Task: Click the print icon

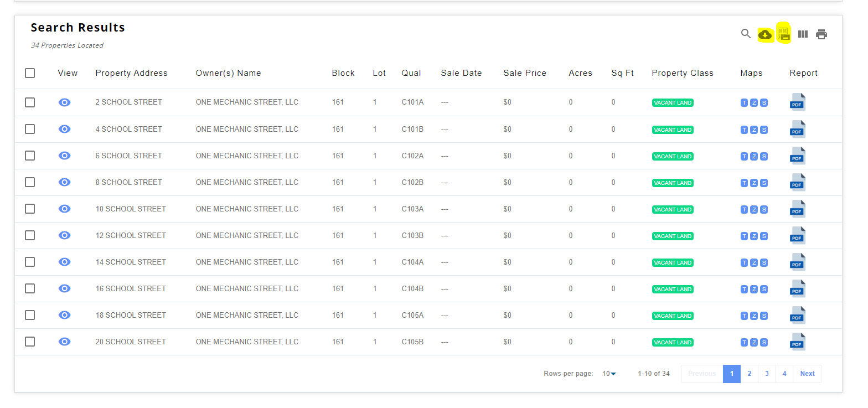Action: (821, 34)
